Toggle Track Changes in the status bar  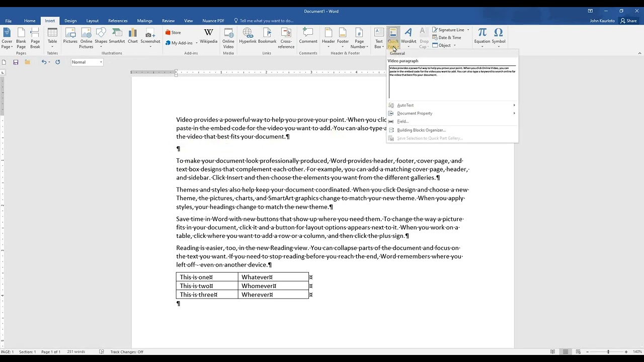127,351
